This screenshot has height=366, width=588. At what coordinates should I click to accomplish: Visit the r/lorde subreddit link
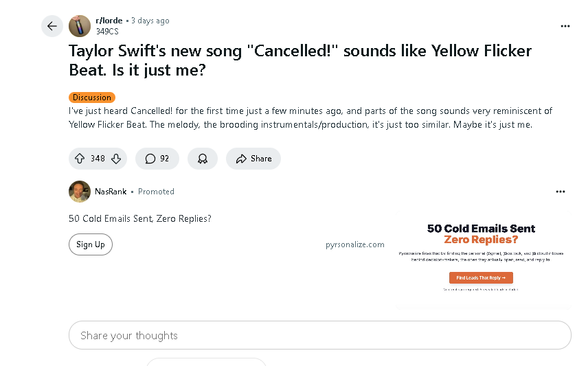[110, 21]
